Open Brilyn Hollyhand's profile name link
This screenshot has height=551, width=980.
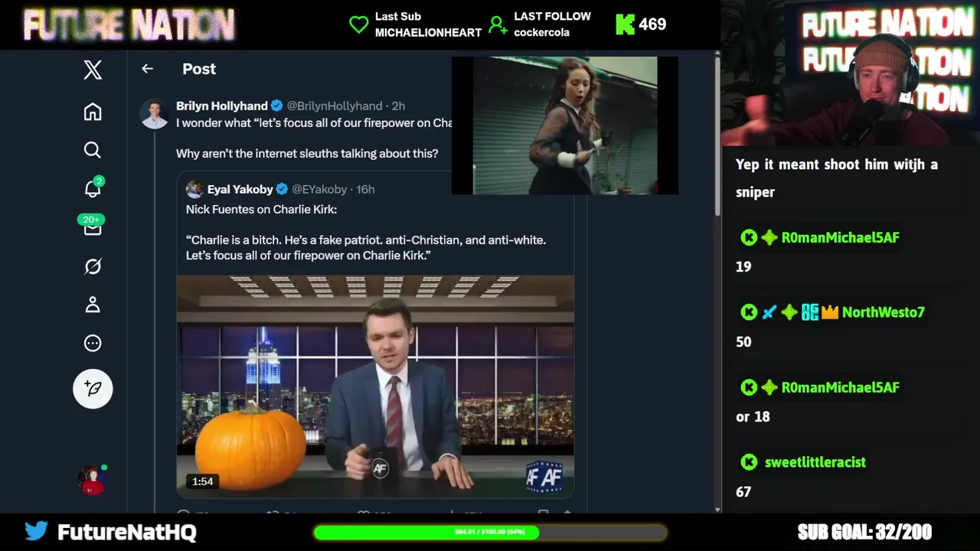tap(222, 106)
